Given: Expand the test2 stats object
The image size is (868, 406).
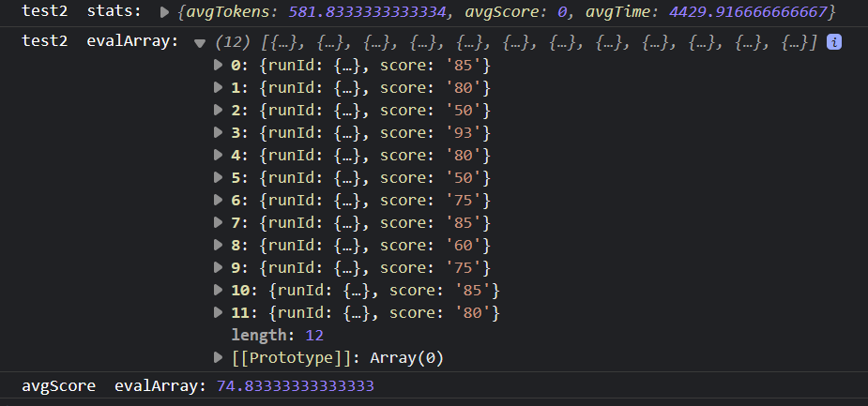Looking at the screenshot, I should [x=166, y=14].
